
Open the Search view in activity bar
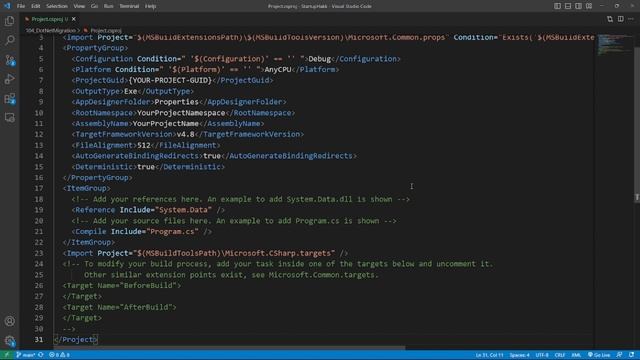pos(9,40)
